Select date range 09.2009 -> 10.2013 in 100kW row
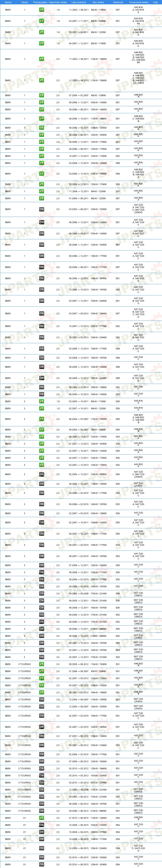Viewport: 162px width, 868px height. pyautogui.click(x=79, y=387)
